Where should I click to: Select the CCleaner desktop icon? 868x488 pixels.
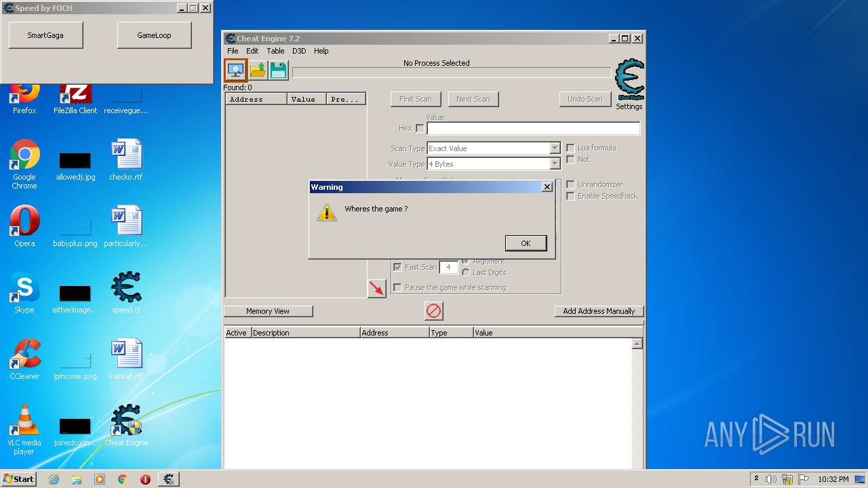[24, 359]
